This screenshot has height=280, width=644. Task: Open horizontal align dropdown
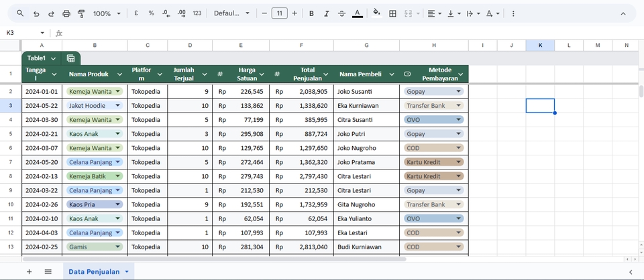[434, 13]
